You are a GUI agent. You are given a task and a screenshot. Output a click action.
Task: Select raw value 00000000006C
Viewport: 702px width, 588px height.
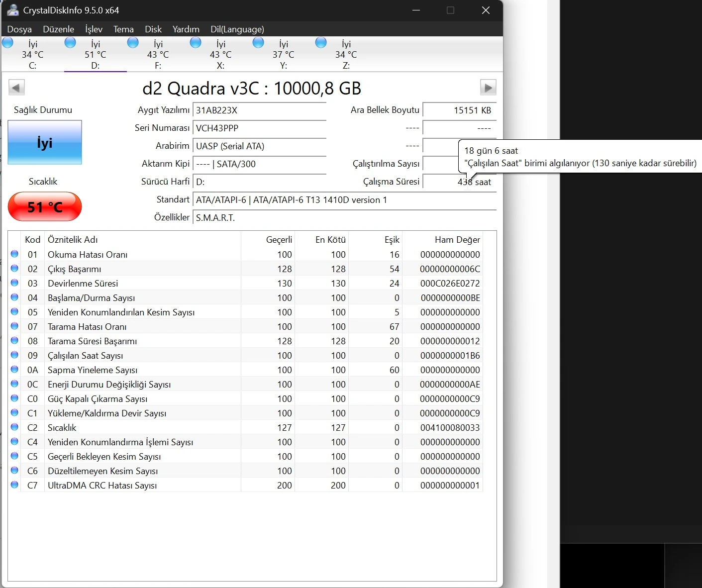pyautogui.click(x=450, y=269)
